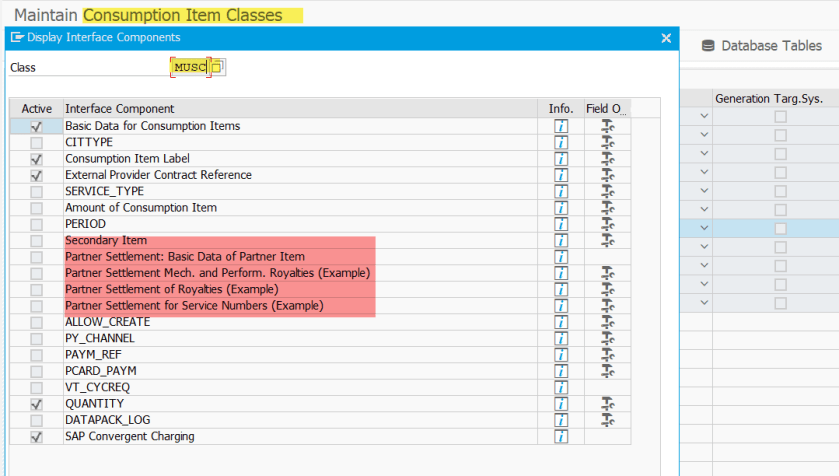The image size is (839, 476).
Task: Show info icon for SERVICE_TYPE
Action: click(561, 191)
